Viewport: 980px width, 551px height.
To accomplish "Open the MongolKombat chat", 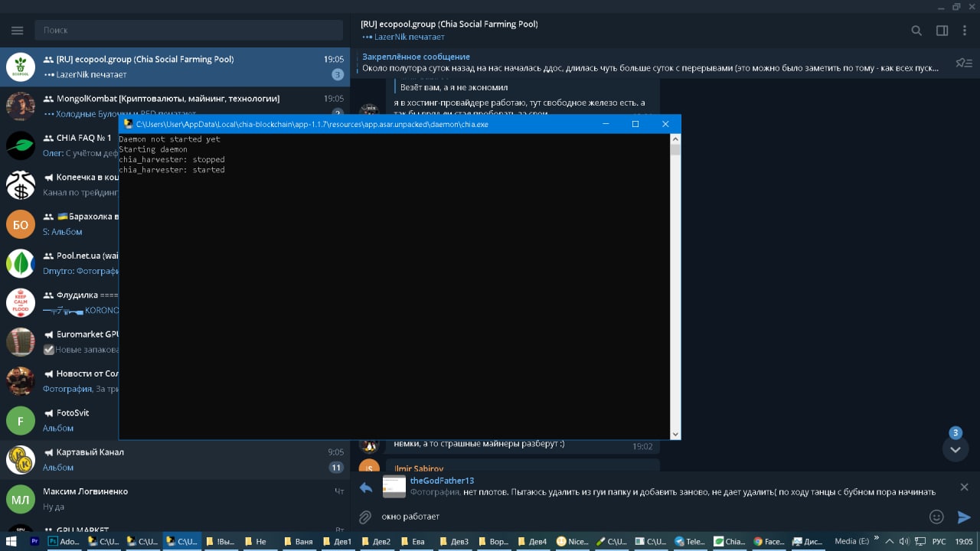I will pyautogui.click(x=175, y=106).
